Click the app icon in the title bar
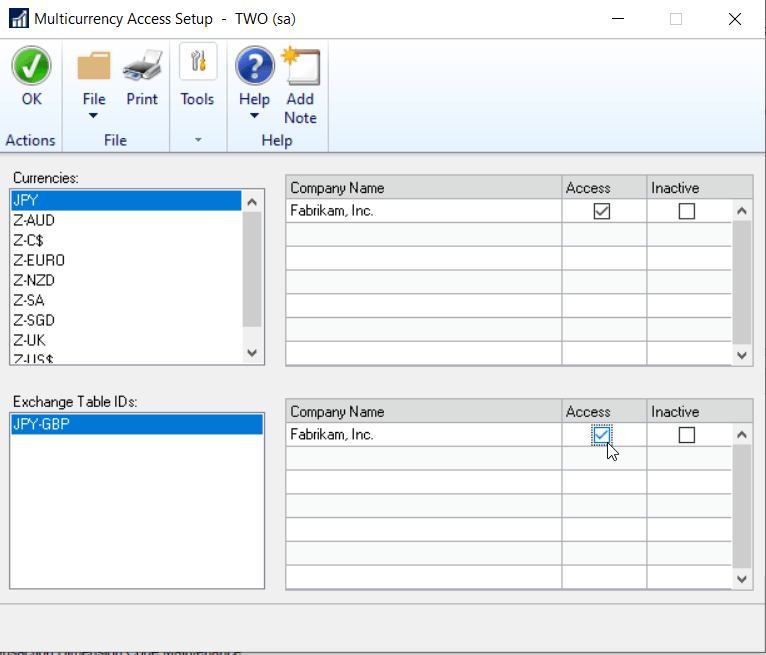Viewport: 766px width, 655px height. 18,19
